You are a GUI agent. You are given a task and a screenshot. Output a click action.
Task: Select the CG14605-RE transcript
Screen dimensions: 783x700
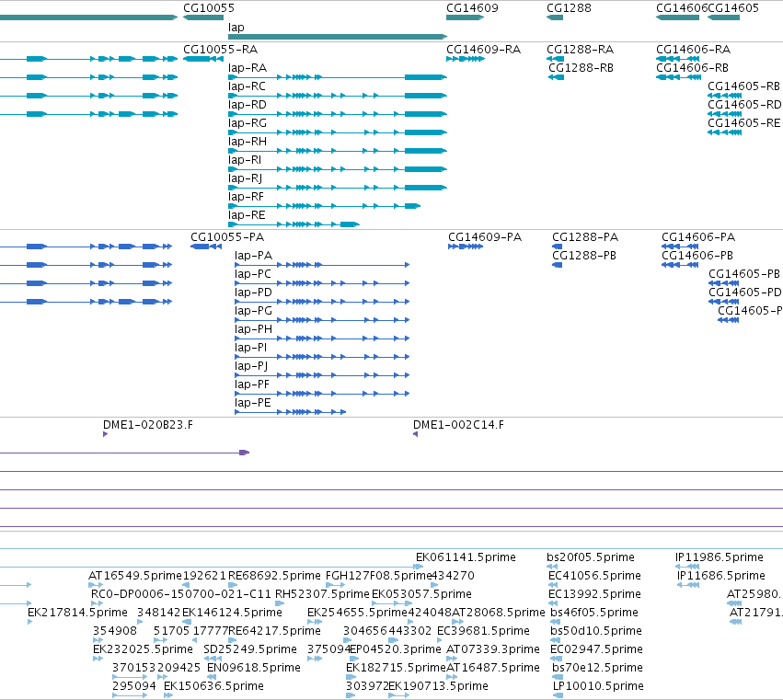(x=725, y=132)
